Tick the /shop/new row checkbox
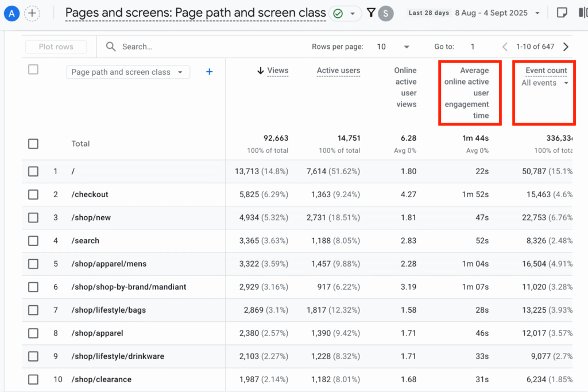The image size is (588, 392). tap(33, 218)
